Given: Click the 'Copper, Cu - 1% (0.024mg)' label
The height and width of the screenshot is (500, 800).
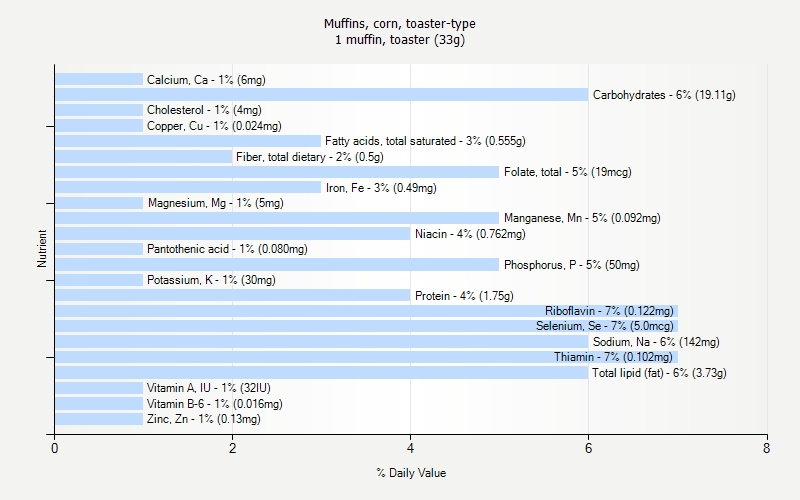Looking at the screenshot, I should (214, 126).
